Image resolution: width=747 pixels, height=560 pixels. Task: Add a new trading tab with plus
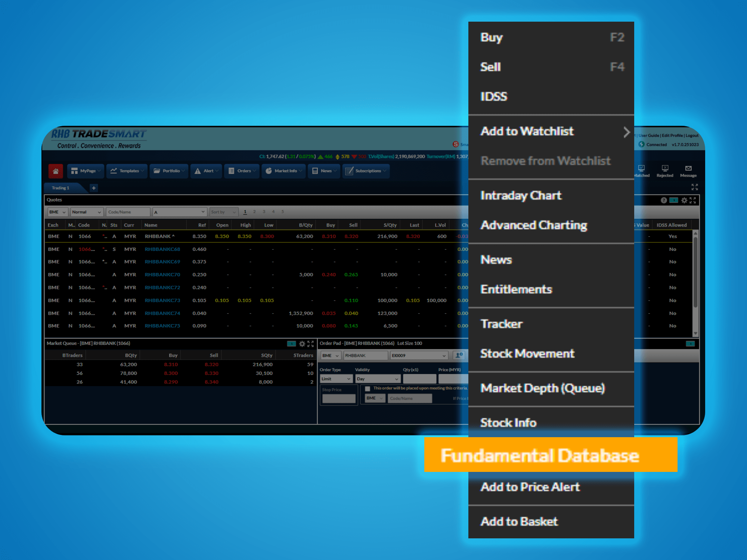point(94,188)
